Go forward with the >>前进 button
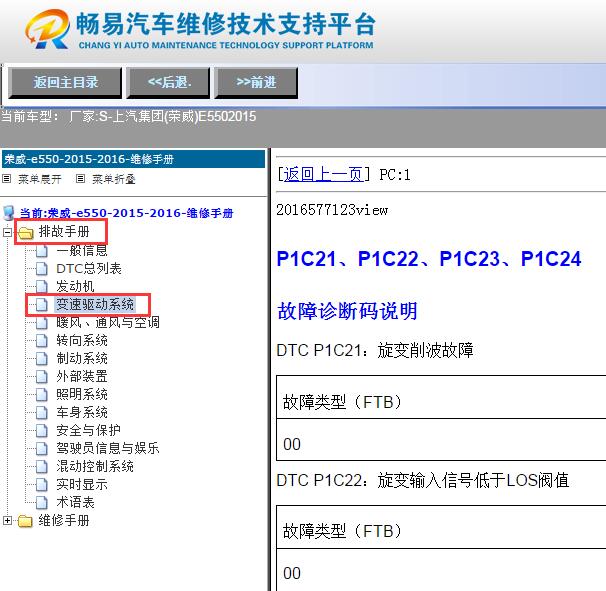This screenshot has height=591, width=606. [256, 82]
